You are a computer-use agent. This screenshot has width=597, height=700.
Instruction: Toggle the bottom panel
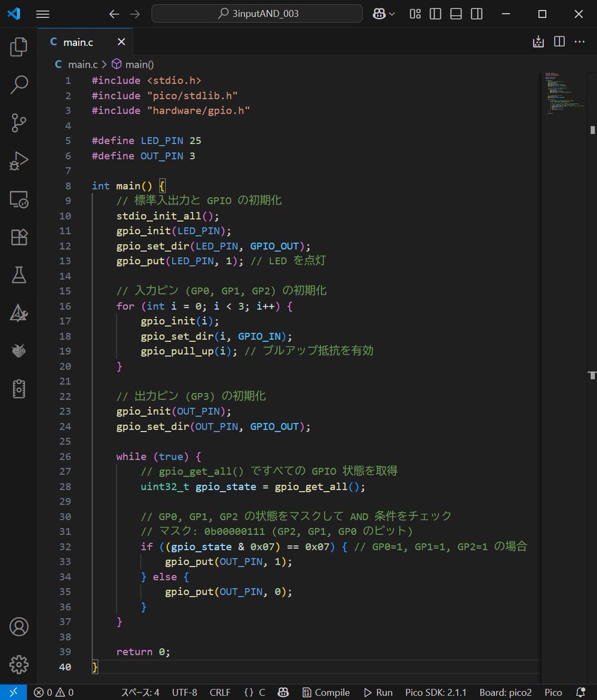pos(456,14)
